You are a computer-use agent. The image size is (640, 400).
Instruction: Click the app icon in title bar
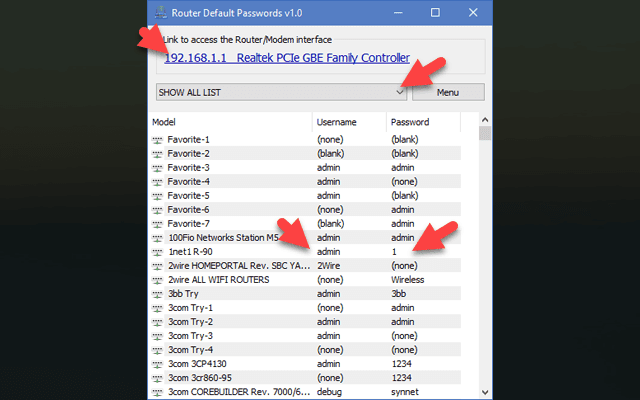pyautogui.click(x=161, y=13)
